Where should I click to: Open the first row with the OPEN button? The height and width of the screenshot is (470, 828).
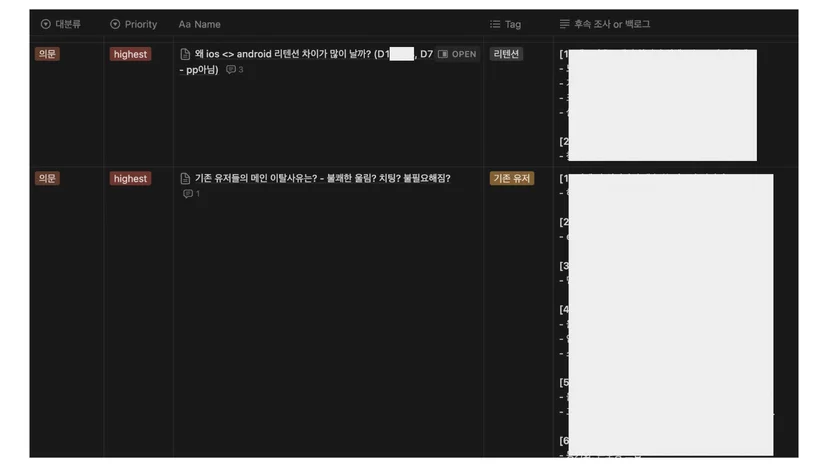[457, 54]
